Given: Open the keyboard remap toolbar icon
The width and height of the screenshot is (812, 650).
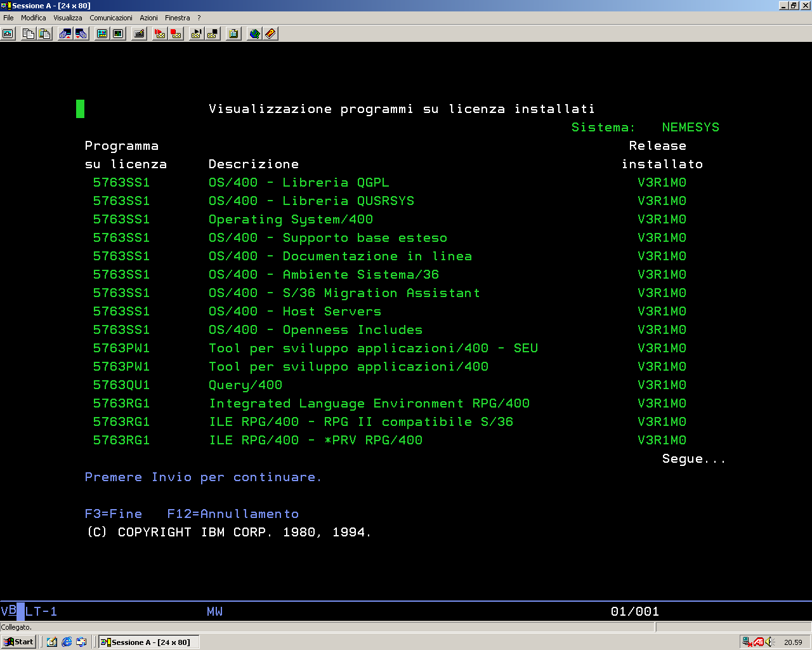Looking at the screenshot, I should click(140, 34).
